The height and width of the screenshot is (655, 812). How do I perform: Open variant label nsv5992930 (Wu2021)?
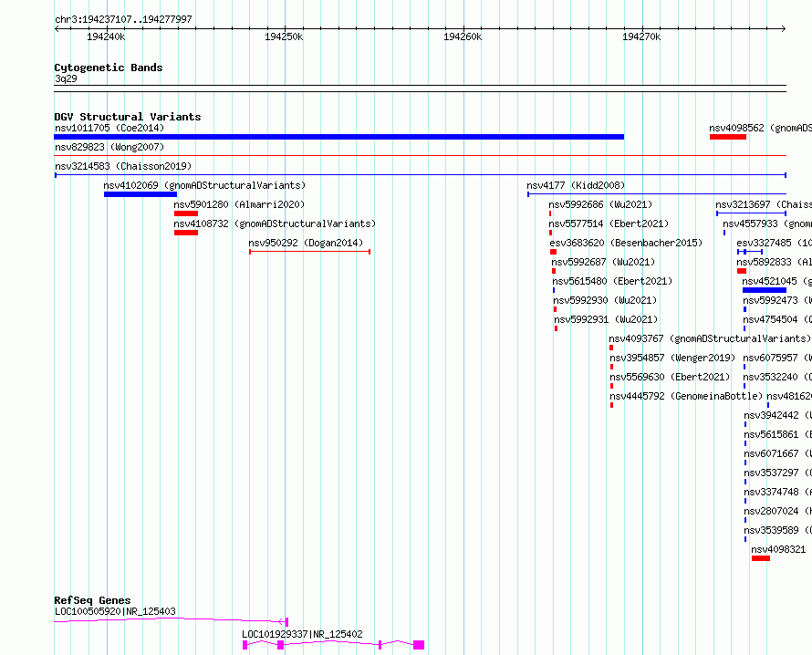coord(605,300)
